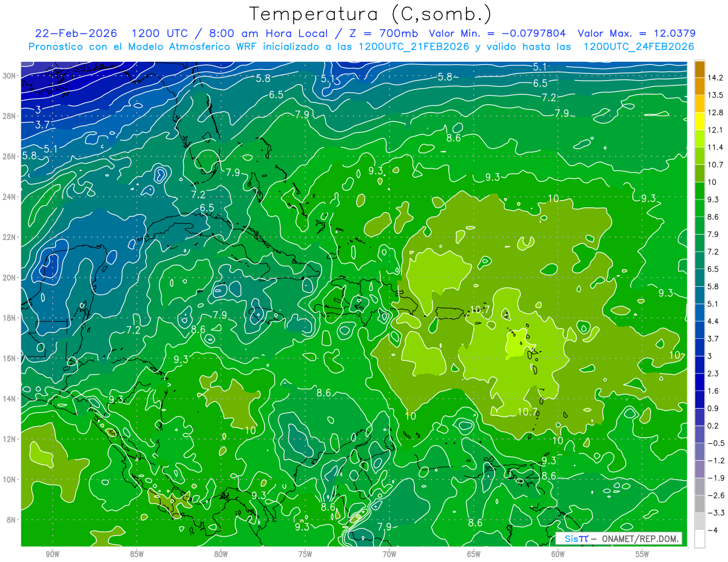728x562 pixels.
Task: Click the "ONAMET/REP.DOM." credit label
Action: coord(640,538)
